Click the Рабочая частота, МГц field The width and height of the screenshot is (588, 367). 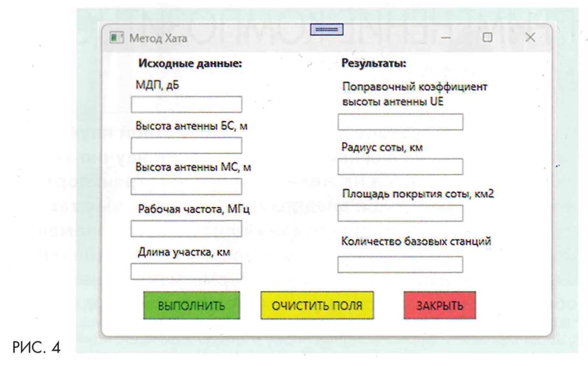186,229
